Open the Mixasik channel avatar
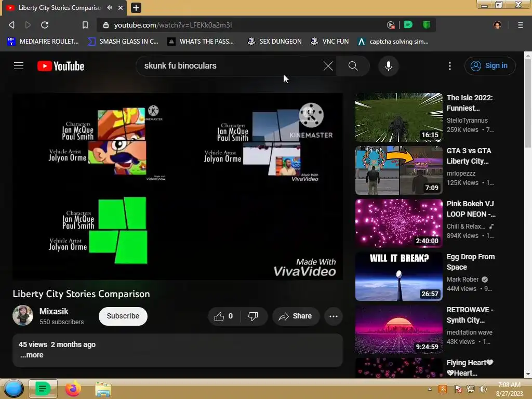This screenshot has width=532, height=399. pos(23,315)
